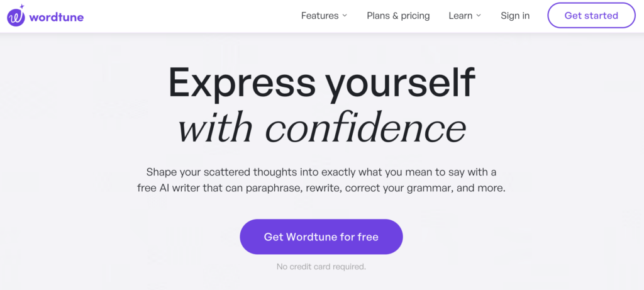Open the Learn menu
This screenshot has width=644, height=290.
(x=460, y=16)
